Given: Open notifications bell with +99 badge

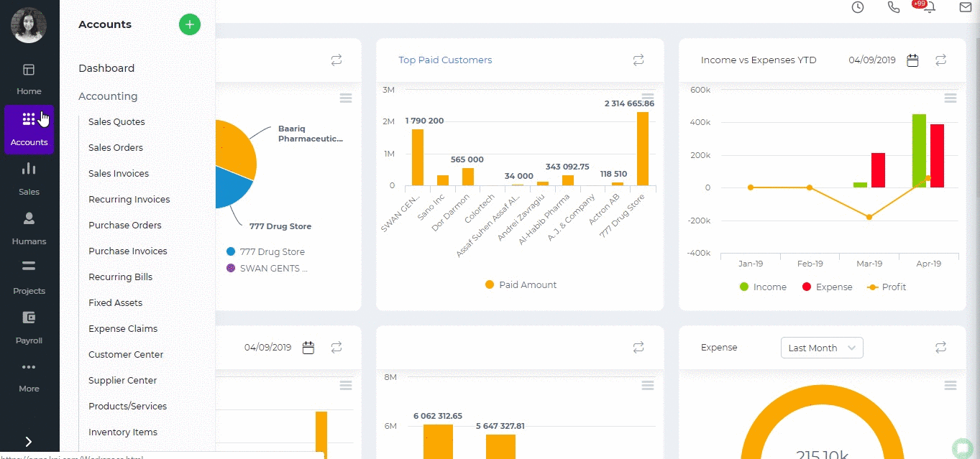Looking at the screenshot, I should click(928, 6).
